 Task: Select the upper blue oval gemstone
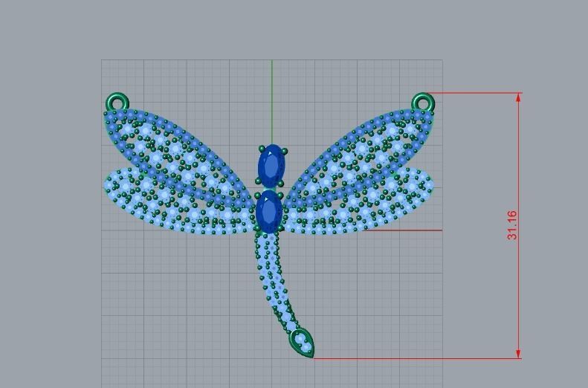[271, 165]
